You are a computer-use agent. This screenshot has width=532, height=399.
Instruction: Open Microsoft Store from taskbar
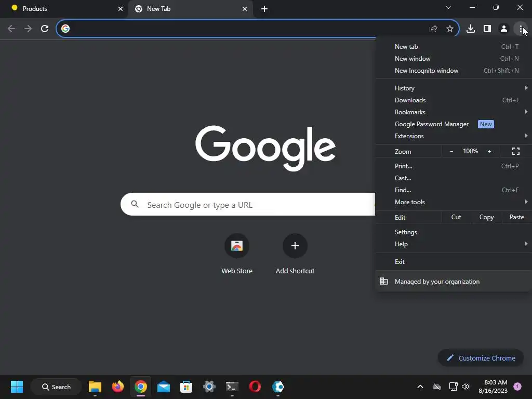187,387
